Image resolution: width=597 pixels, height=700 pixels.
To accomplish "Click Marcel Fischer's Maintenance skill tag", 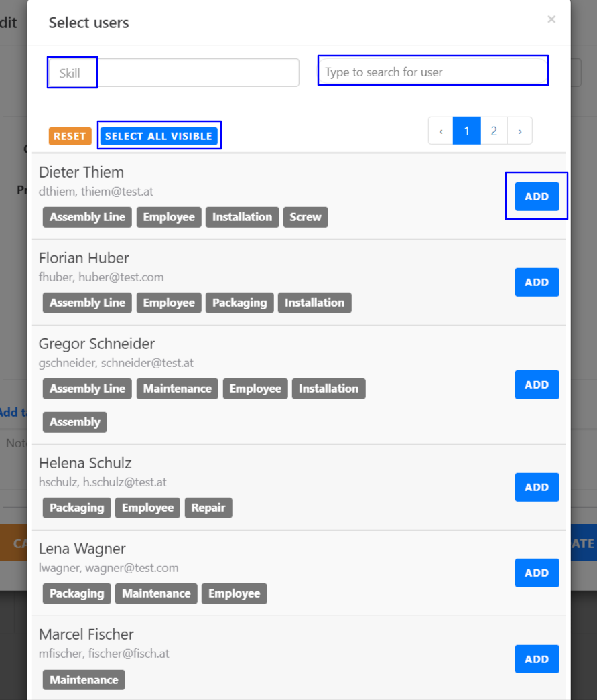I will coord(83,679).
